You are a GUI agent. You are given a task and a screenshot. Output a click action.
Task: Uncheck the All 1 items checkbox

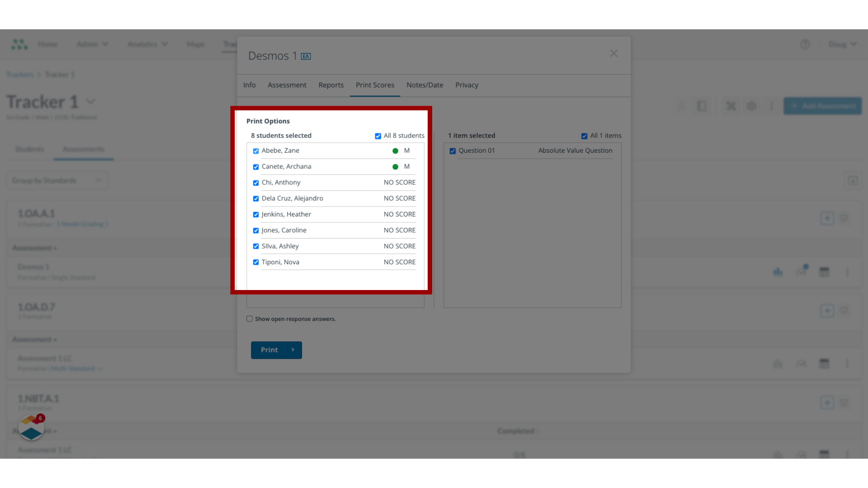(x=584, y=136)
